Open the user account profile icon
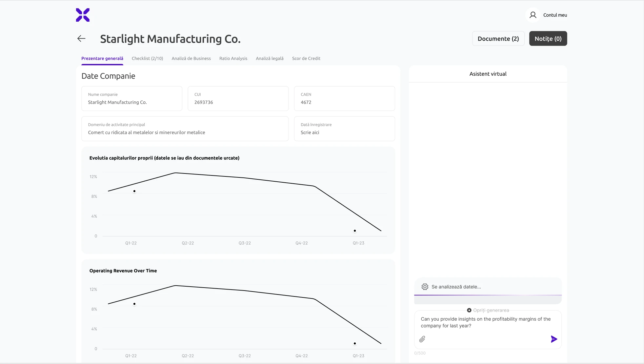Viewport: 644px width, 364px height. click(533, 15)
